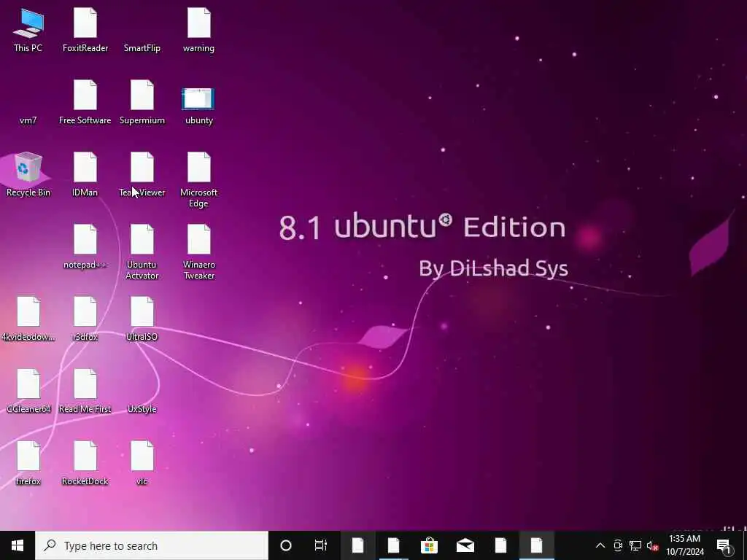
Task: Open Cortana from the taskbar circle
Action: coord(286,545)
